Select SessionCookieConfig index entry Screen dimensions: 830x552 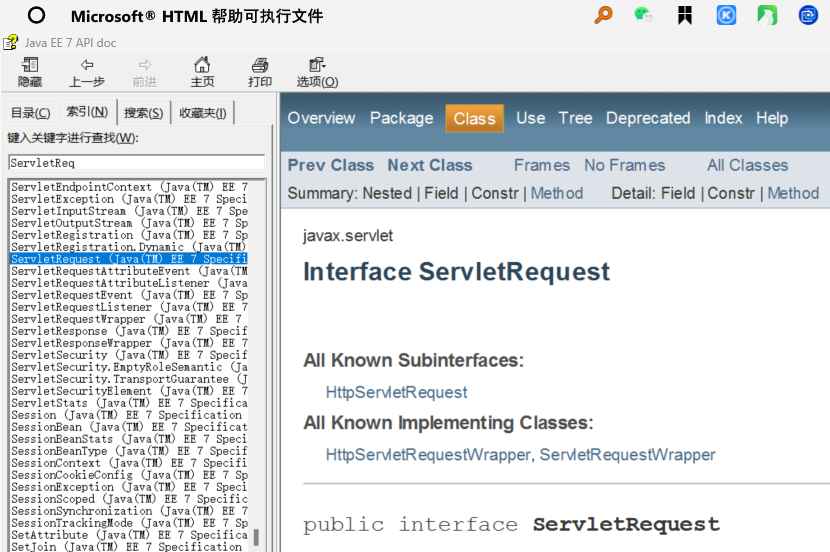click(129, 475)
